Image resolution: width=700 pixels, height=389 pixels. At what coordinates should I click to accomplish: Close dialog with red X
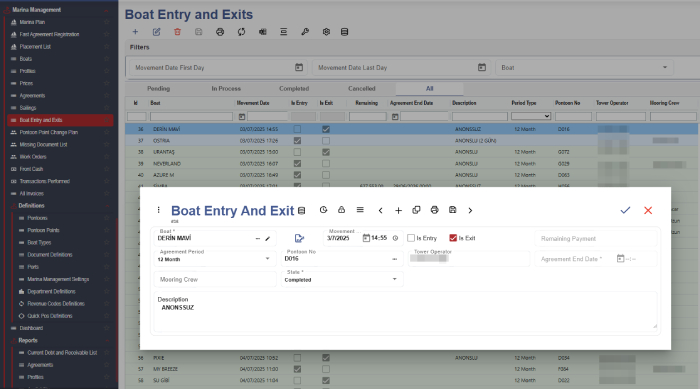pos(648,210)
